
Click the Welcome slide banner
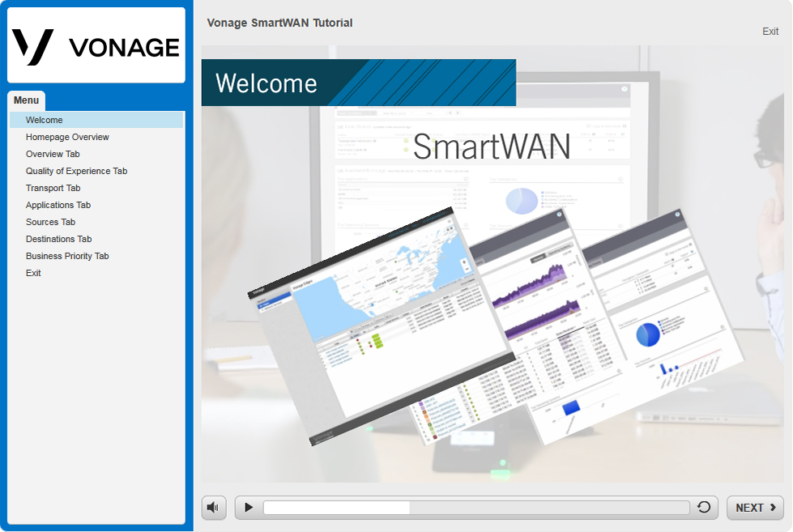[x=359, y=83]
